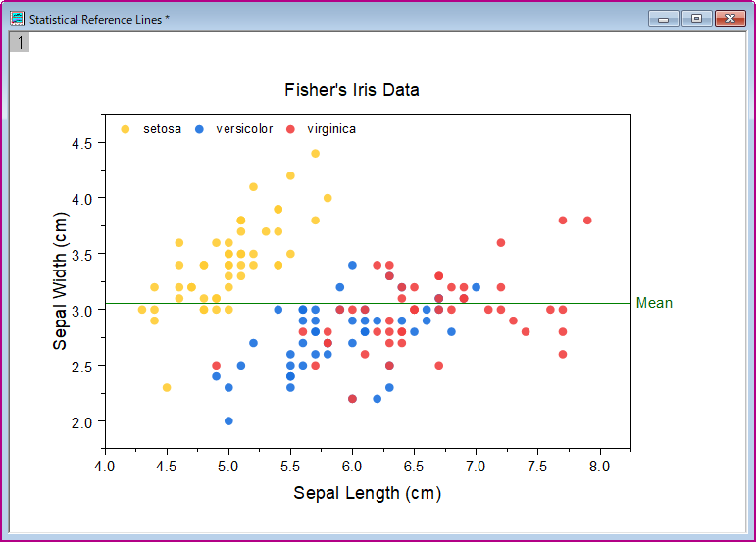Screen dimensions: 756x542
Task: Click the "Fisher's Iris Data" chart title
Action: 351,90
